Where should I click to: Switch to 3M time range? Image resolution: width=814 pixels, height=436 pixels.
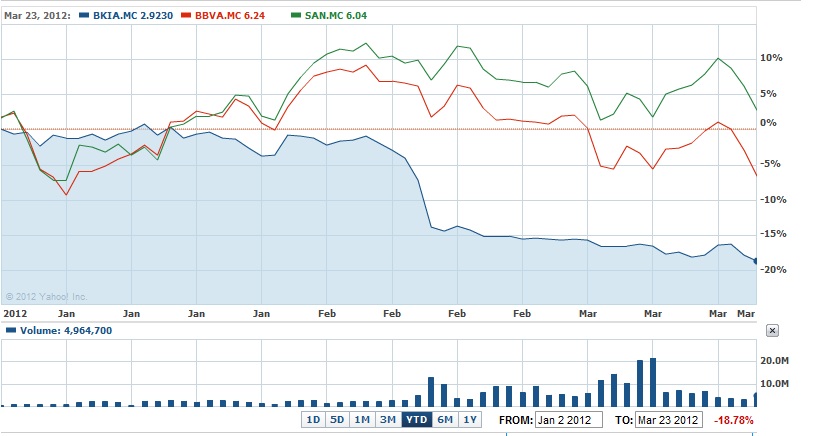point(388,419)
